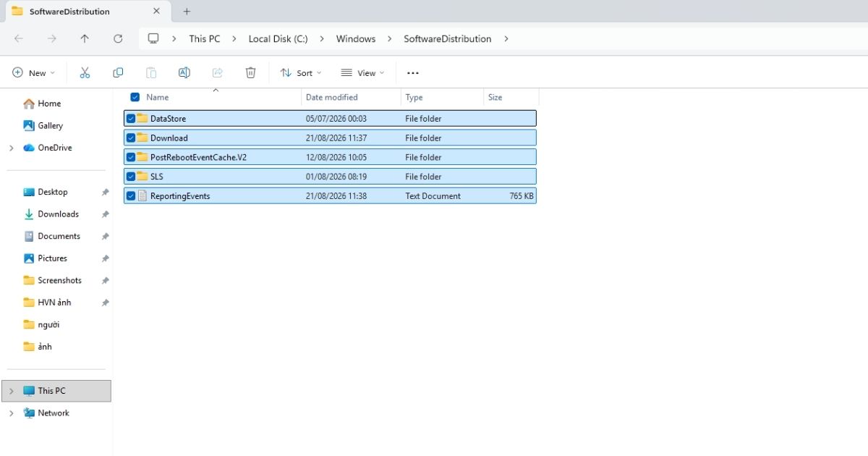Go back with the back arrow
The height and width of the screenshot is (456, 868).
[x=18, y=39]
